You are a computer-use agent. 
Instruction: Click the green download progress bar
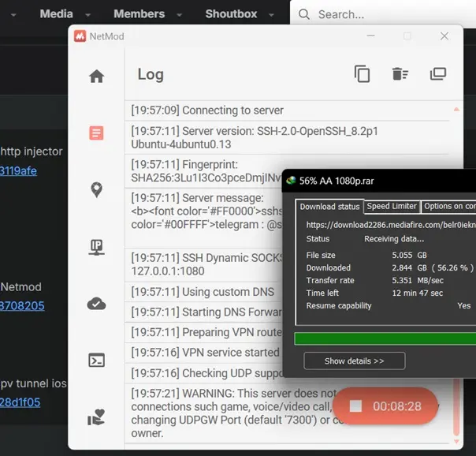(x=385, y=338)
